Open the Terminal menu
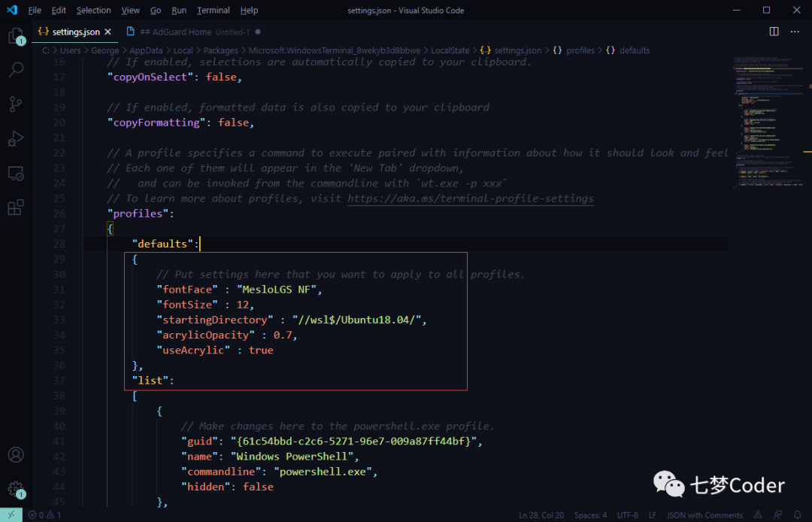 [214, 11]
